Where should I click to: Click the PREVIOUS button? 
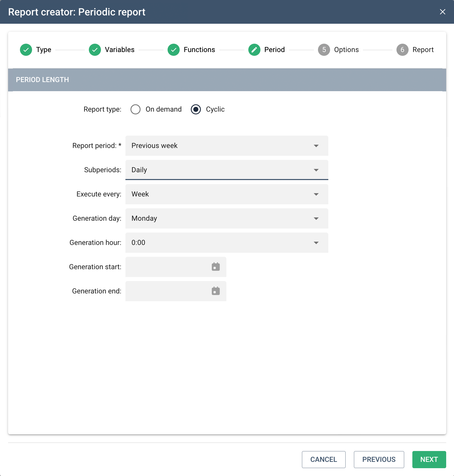click(379, 460)
